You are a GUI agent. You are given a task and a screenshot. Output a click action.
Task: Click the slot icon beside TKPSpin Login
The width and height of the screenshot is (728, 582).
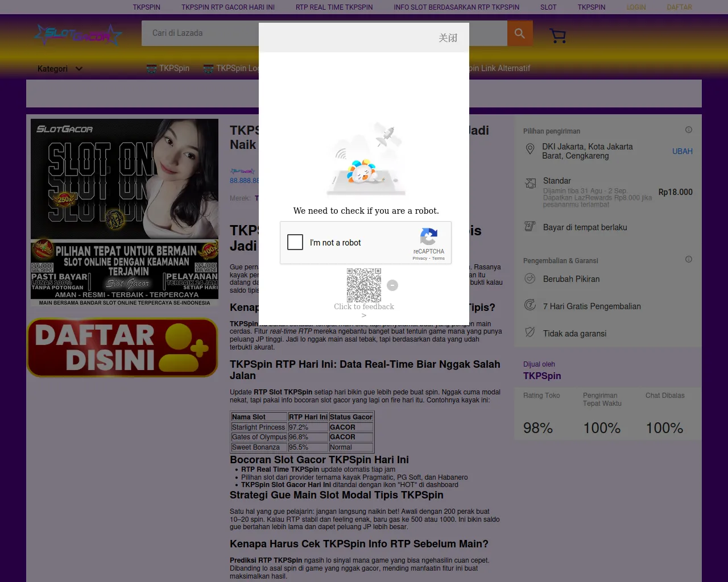click(209, 69)
